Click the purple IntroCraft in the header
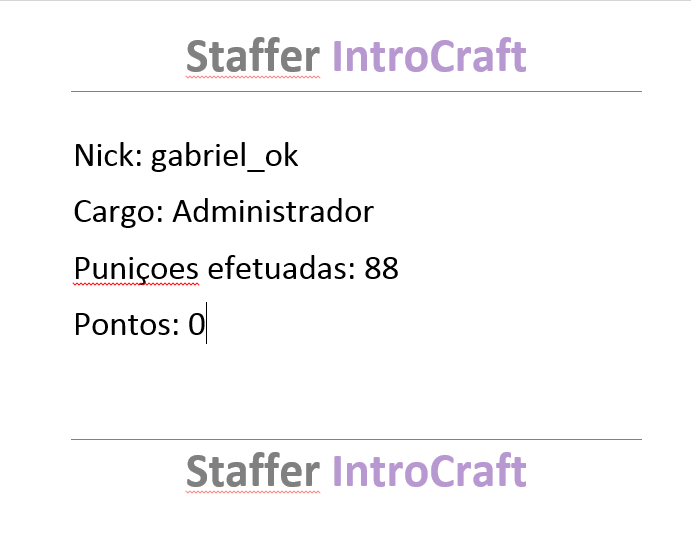 [x=429, y=56]
